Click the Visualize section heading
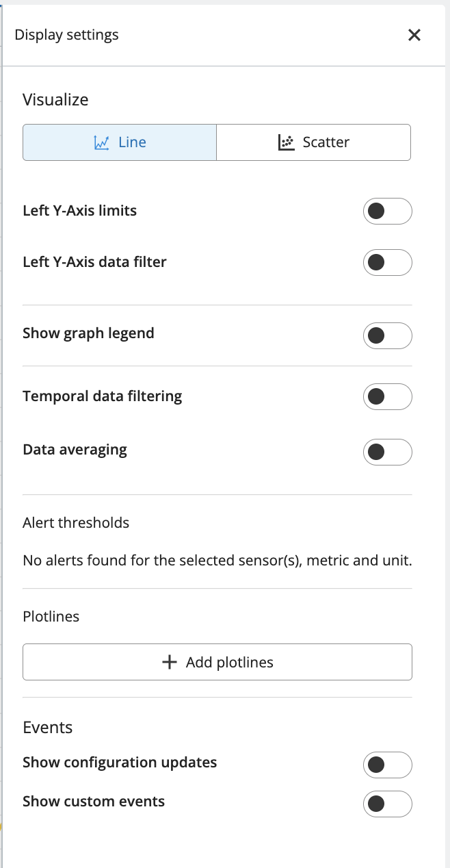 click(x=55, y=100)
